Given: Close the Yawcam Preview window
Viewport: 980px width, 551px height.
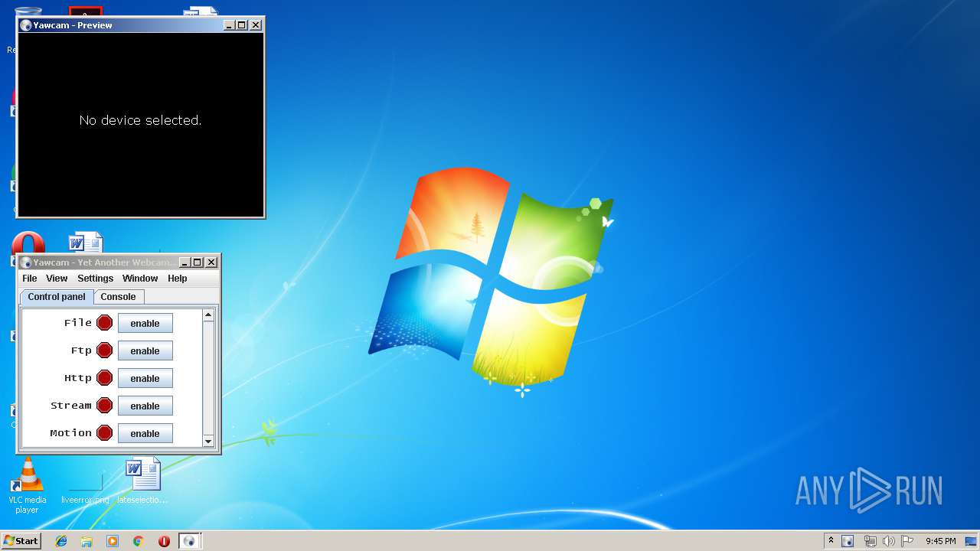Looking at the screenshot, I should click(x=256, y=25).
